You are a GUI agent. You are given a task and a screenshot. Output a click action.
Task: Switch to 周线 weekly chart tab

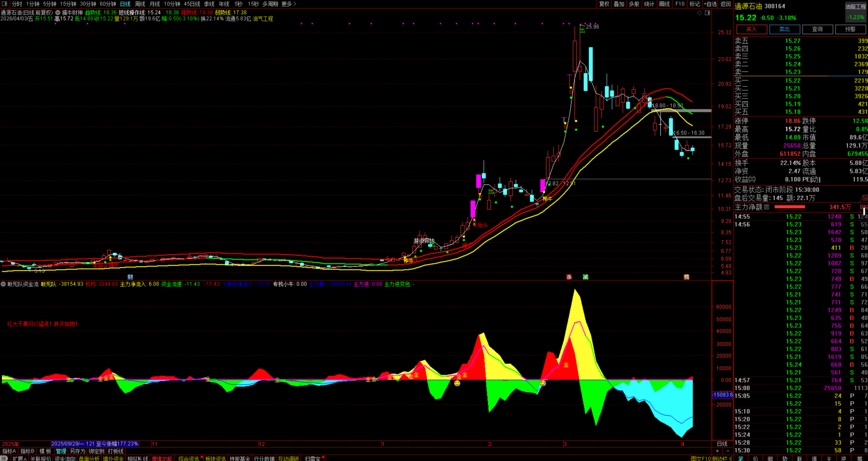click(140, 4)
